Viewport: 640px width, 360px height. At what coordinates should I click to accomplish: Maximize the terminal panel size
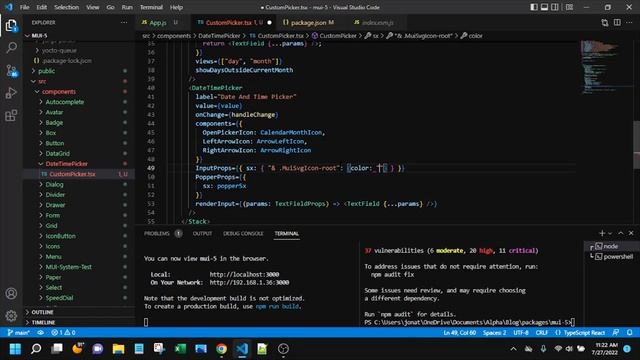(621, 233)
